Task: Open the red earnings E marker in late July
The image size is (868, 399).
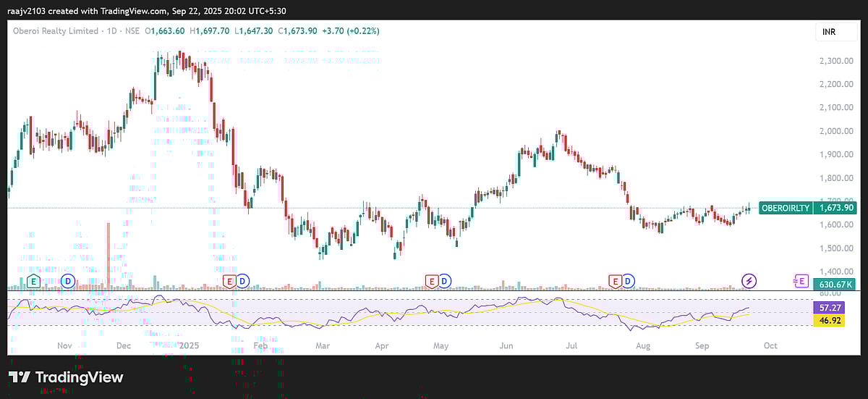Action: coord(616,280)
